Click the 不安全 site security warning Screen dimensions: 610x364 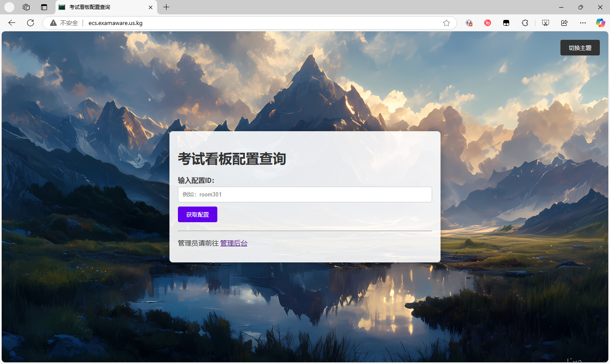[64, 23]
